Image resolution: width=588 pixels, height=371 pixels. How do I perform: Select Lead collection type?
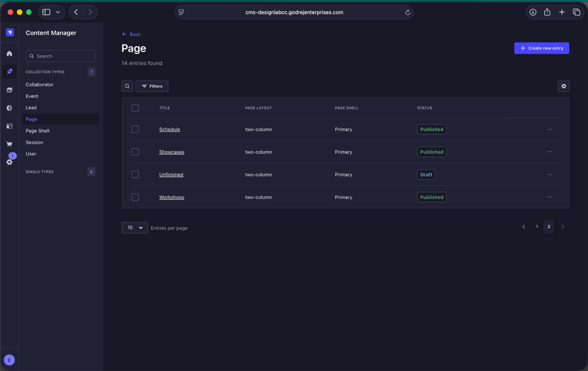31,107
